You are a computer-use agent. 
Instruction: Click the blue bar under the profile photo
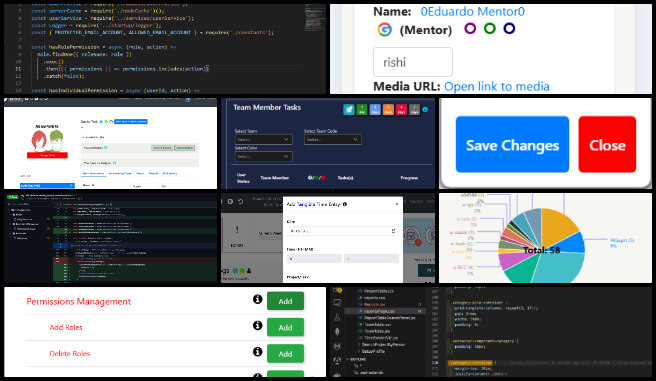[47, 185]
